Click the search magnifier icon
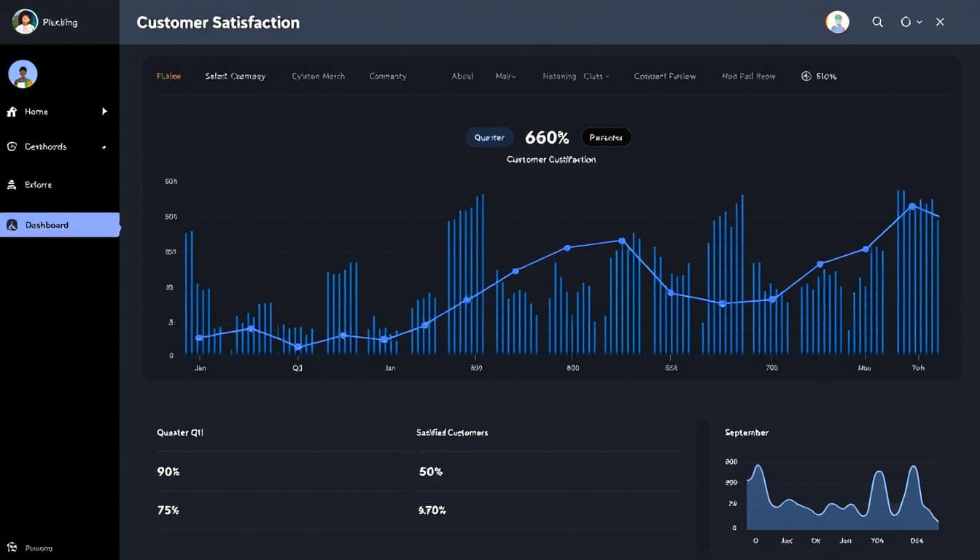The image size is (980, 560). coord(878,22)
